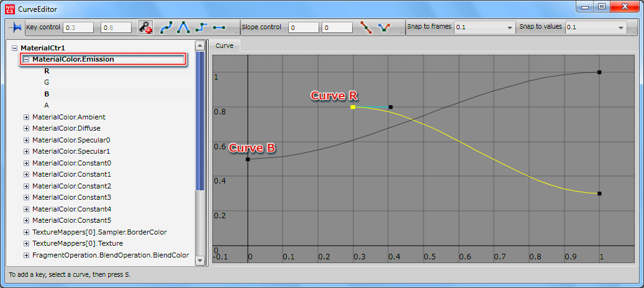Open the Snap to values dropdown

(x=596, y=27)
